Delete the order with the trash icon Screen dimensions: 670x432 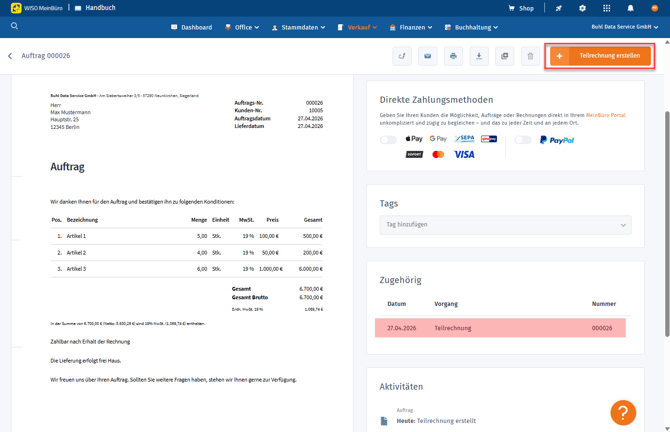pyautogui.click(x=530, y=56)
